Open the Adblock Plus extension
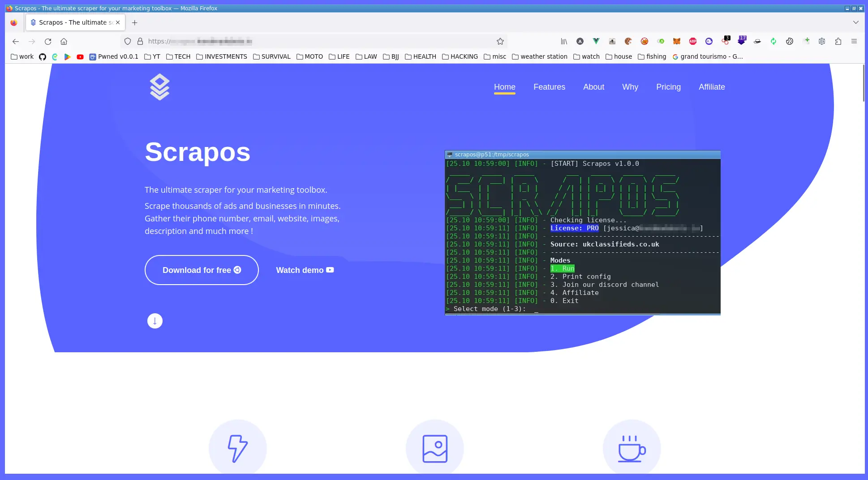The width and height of the screenshot is (868, 480). 693,41
